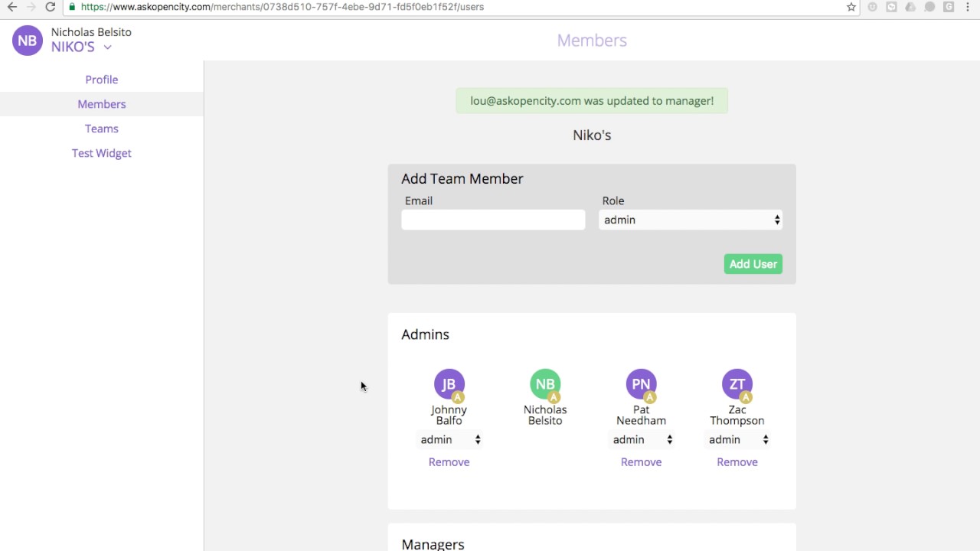The width and height of the screenshot is (980, 551).
Task: Open Test Widget in the sidebar
Action: (x=102, y=153)
